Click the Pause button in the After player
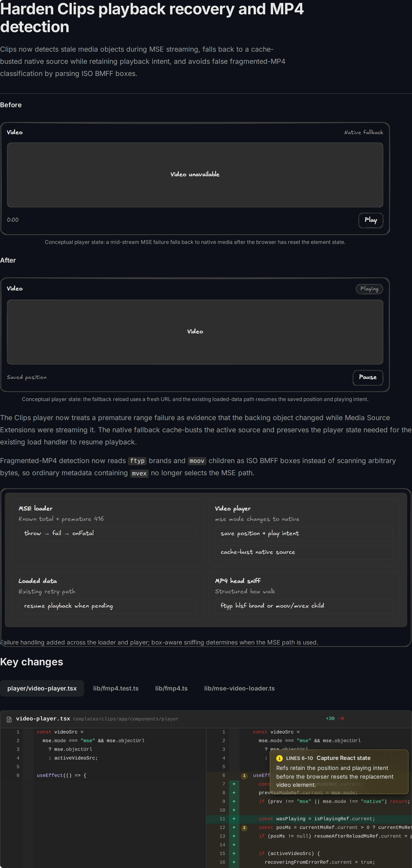Screen dimensions: 412x868 (x=368, y=377)
